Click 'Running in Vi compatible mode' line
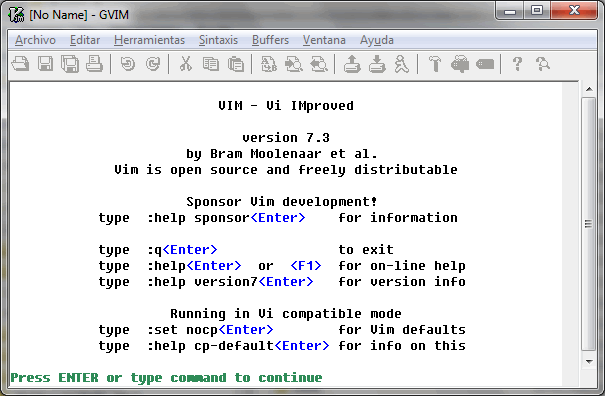Image resolution: width=605 pixels, height=396 pixels. coord(286,314)
